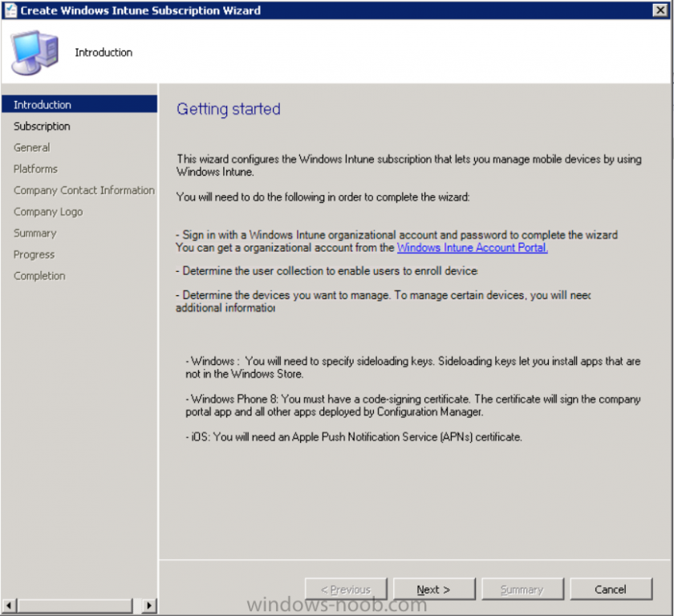Cancel the wizard
The image size is (674, 616).
[x=611, y=589]
